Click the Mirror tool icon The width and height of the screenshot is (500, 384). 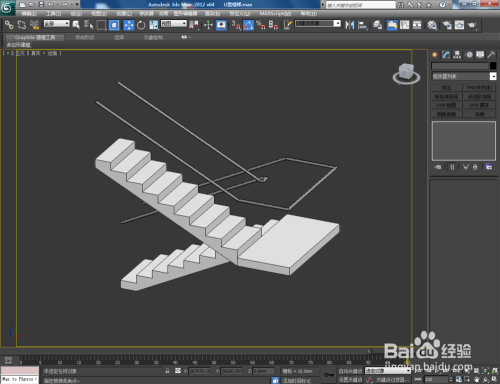350,25
